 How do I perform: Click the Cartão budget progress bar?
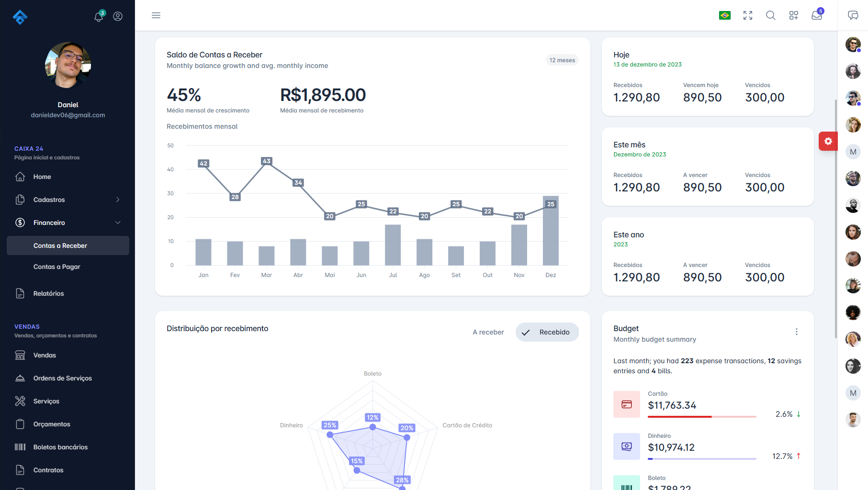tap(702, 417)
